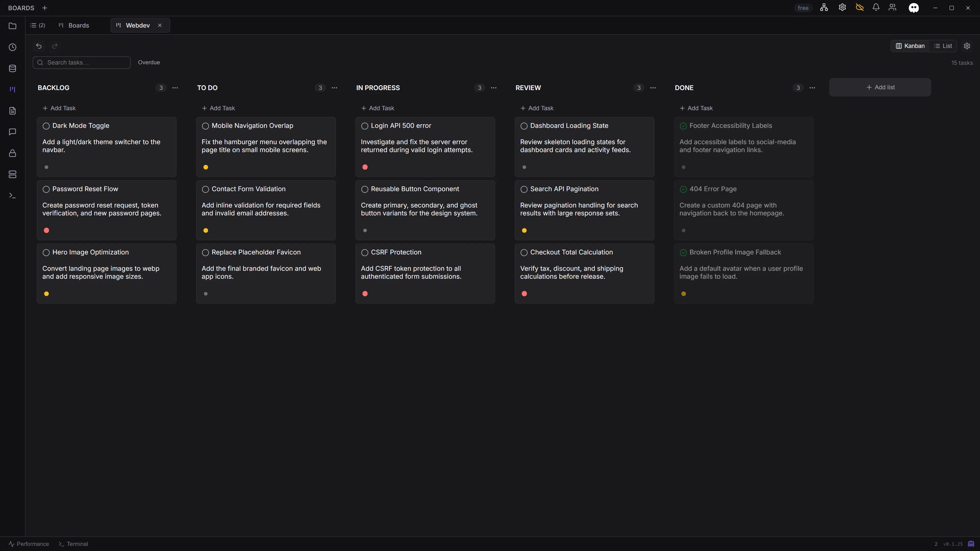Click inside the Search tasks field
This screenshot has height=551, width=980.
click(82, 62)
